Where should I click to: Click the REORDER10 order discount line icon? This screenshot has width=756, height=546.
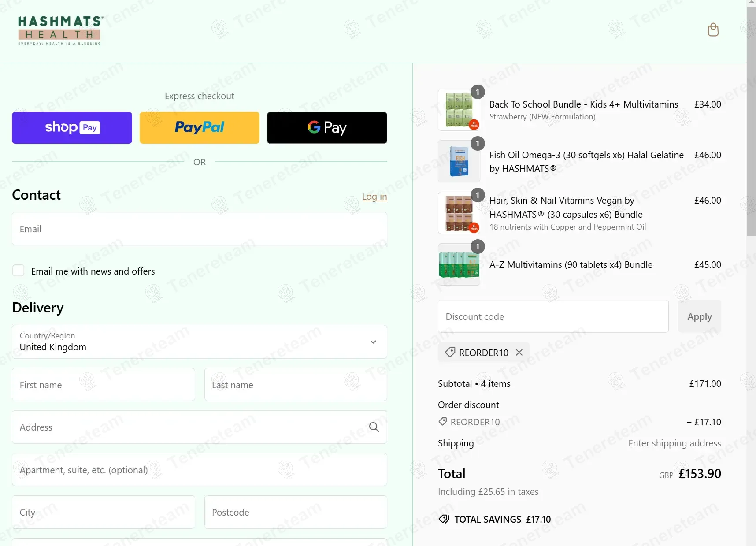click(x=443, y=422)
